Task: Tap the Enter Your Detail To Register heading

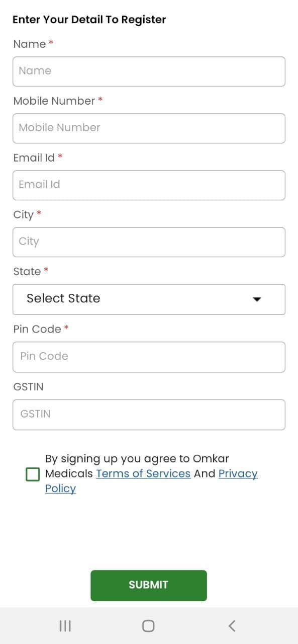Action: click(x=89, y=19)
